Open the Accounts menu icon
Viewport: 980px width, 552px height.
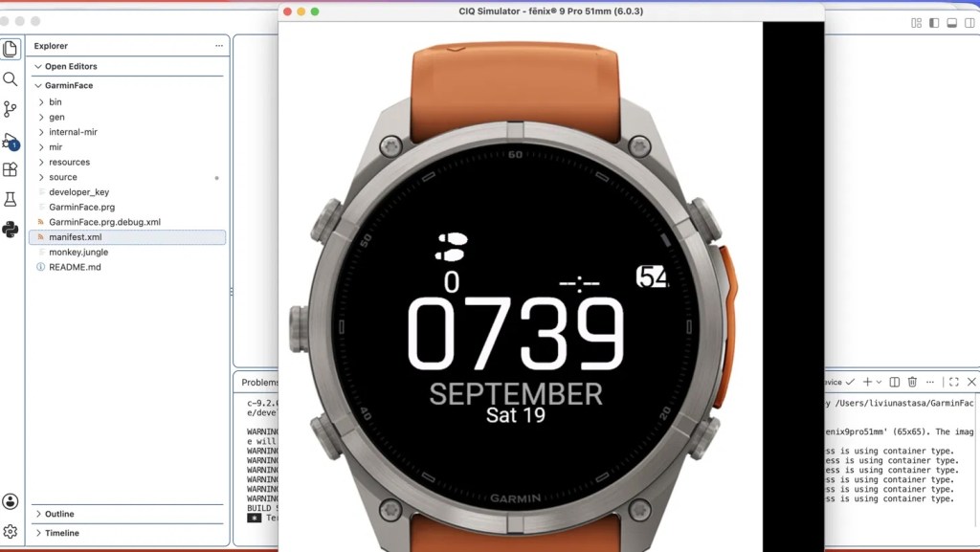coord(10,501)
